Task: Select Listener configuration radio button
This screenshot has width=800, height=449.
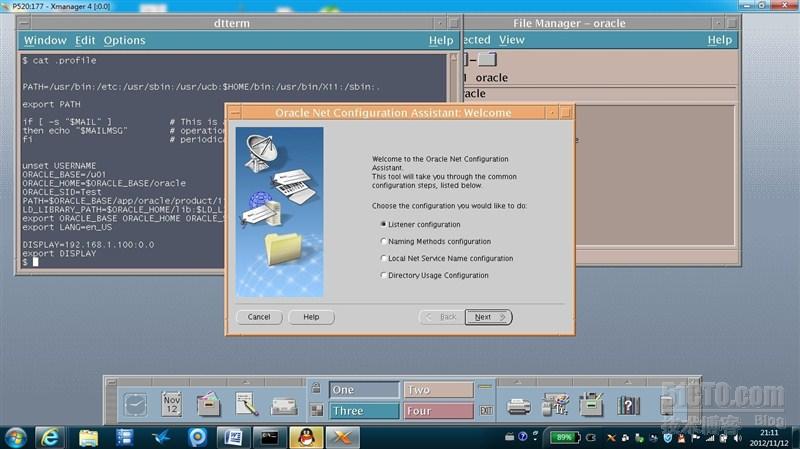Action: 383,224
